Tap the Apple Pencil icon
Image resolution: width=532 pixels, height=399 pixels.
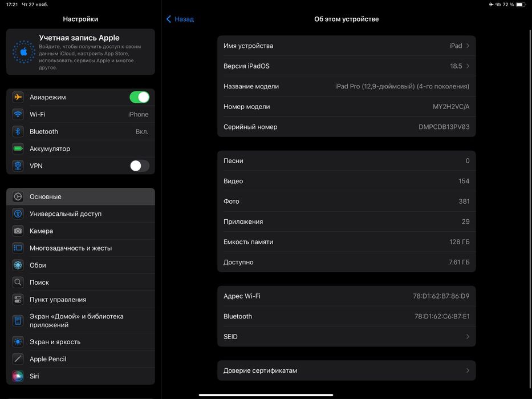click(18, 359)
